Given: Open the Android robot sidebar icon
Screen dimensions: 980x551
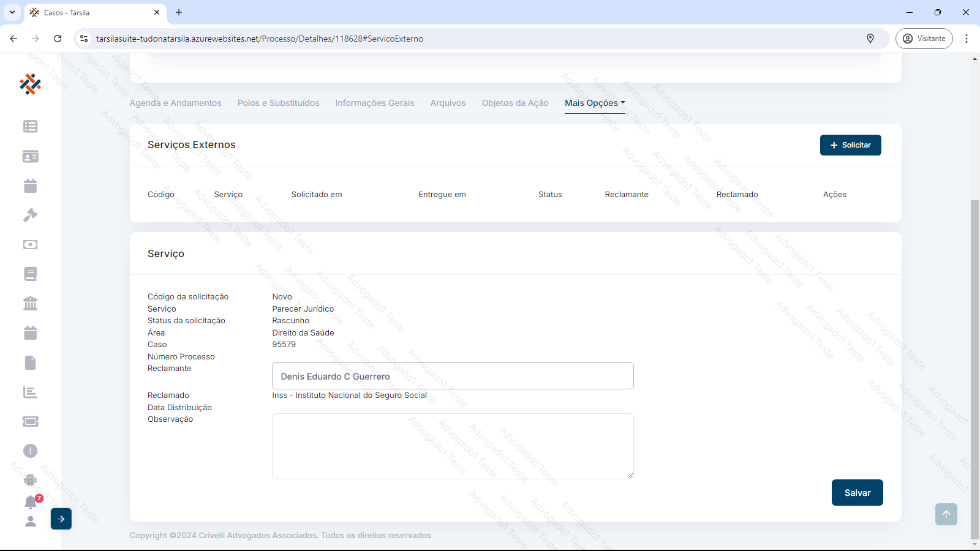Looking at the screenshot, I should coord(30,481).
